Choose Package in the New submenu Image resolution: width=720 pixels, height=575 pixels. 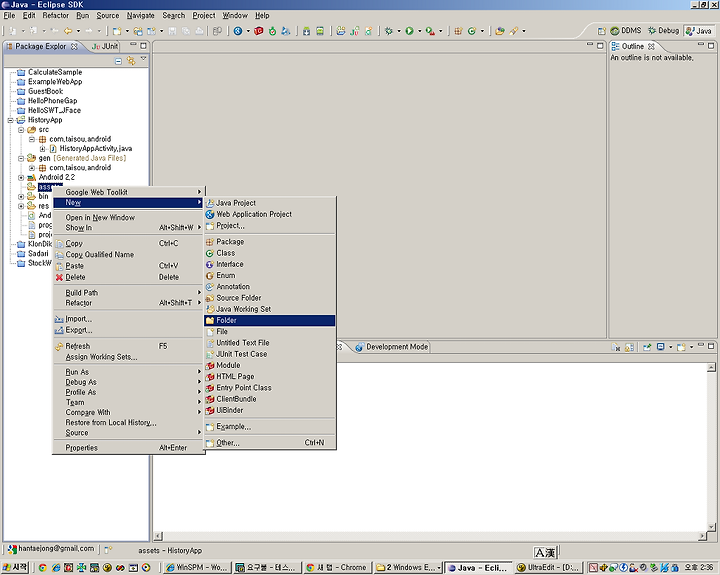click(270, 242)
